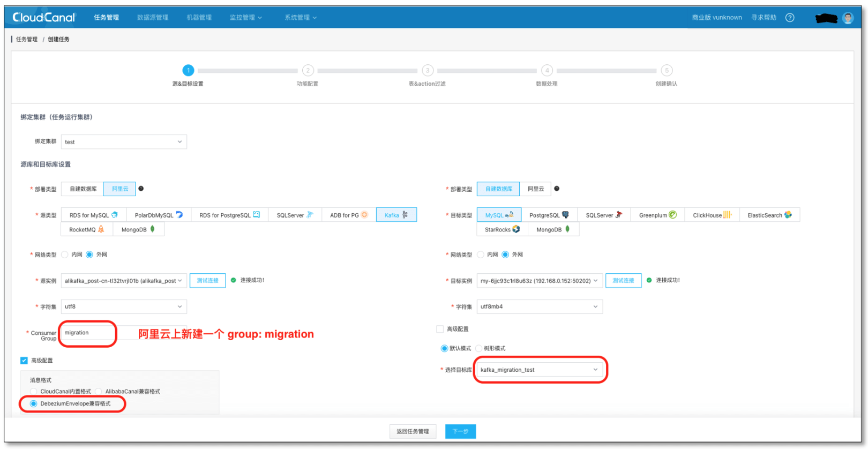Click the CloudCanal logo
Screen dimensions: 868x449
[x=44, y=18]
